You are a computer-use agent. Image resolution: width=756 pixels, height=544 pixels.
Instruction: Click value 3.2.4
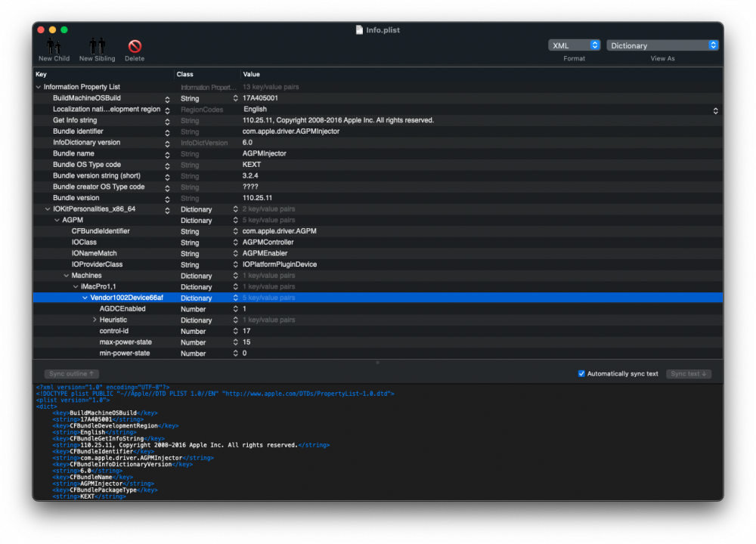[x=250, y=176]
